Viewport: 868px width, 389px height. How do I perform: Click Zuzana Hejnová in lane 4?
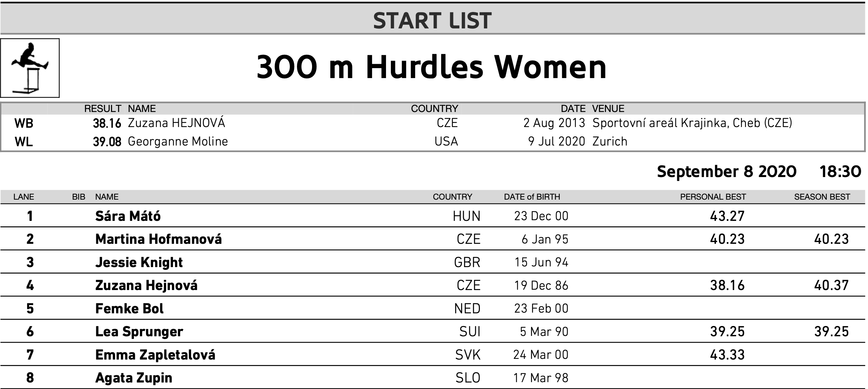[x=146, y=285]
